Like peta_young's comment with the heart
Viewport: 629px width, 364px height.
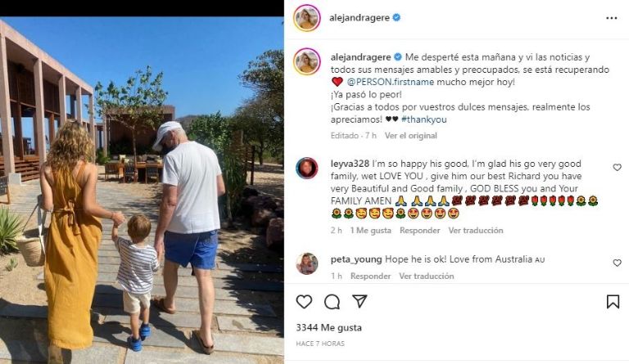coord(617,263)
